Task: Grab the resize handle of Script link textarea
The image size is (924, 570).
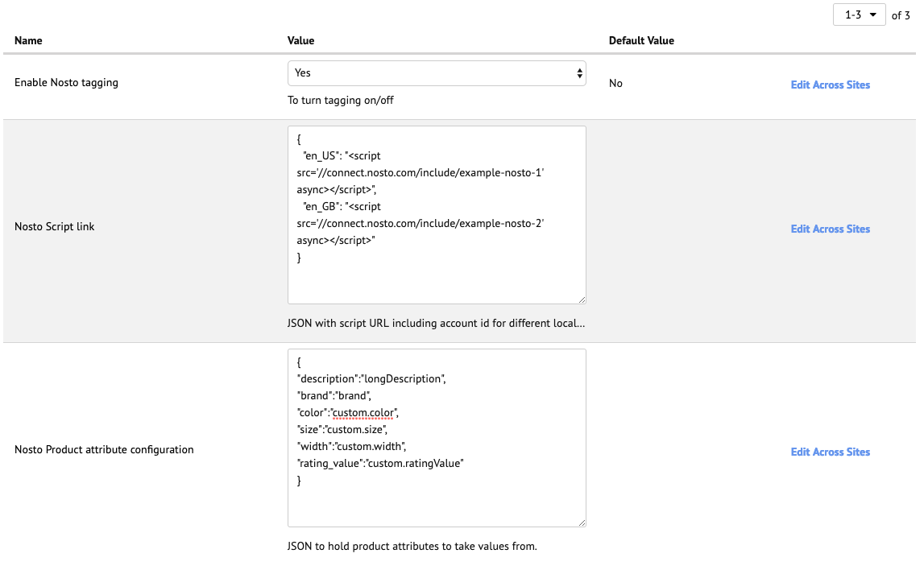Action: (x=581, y=299)
